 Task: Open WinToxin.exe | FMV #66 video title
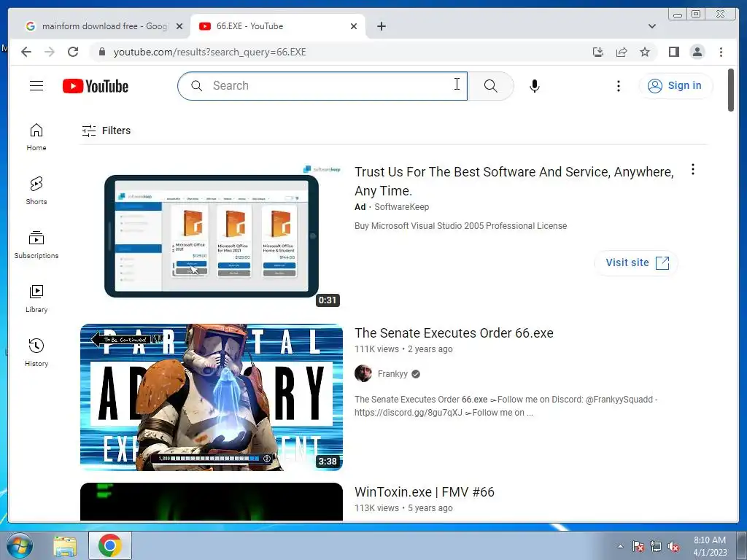click(425, 492)
